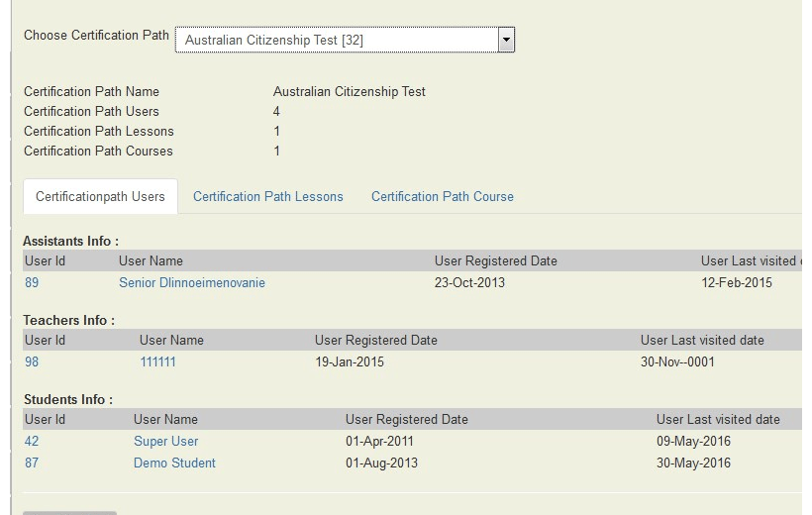
Task: Click the Australian Citizenship Test name value
Action: (x=349, y=92)
